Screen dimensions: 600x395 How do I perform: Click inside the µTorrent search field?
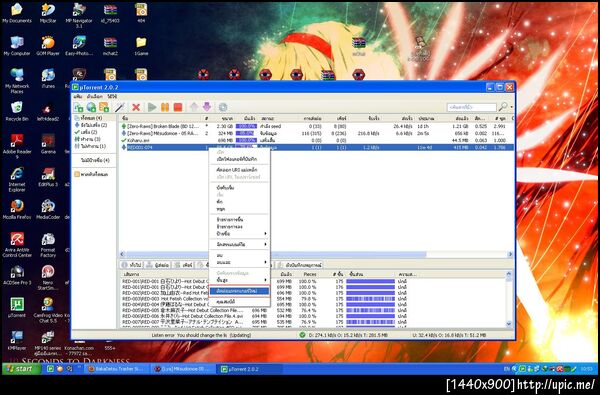point(471,107)
